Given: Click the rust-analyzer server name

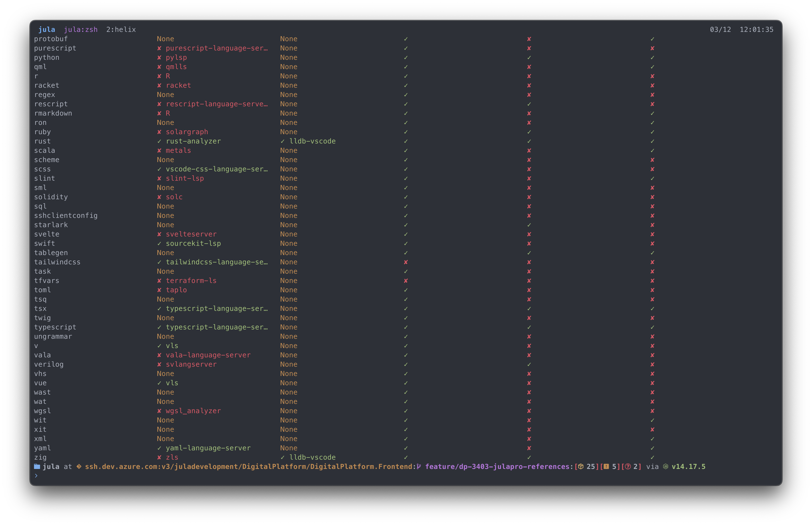Looking at the screenshot, I should [x=193, y=141].
